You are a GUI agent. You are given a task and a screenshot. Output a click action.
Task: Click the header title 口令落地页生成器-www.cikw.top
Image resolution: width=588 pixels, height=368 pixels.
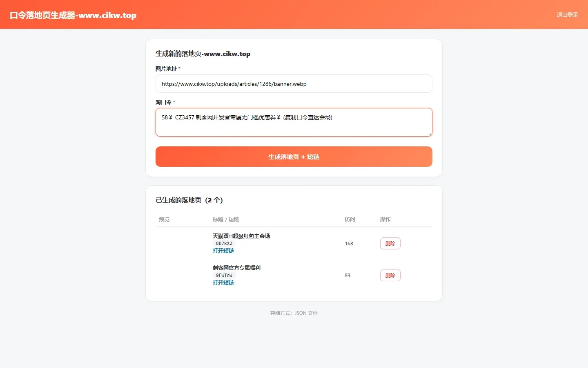point(73,15)
